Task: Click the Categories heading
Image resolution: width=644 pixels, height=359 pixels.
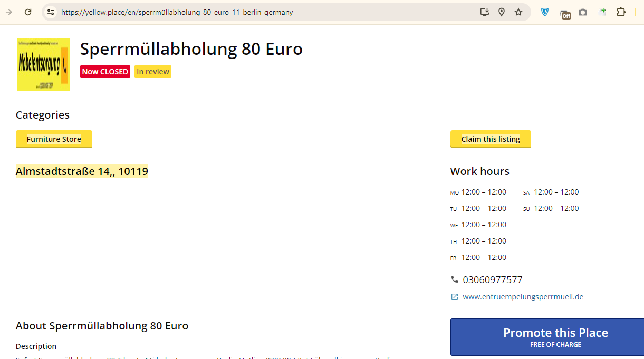Action: pos(43,115)
